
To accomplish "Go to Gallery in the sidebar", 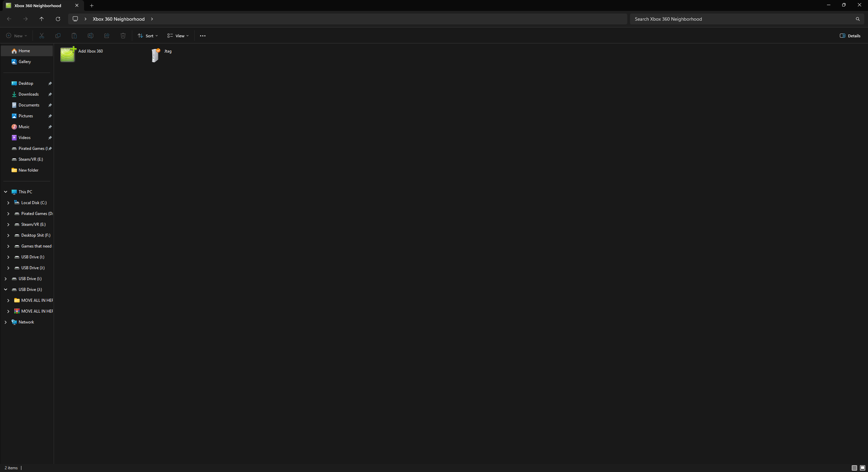I will click(24, 62).
